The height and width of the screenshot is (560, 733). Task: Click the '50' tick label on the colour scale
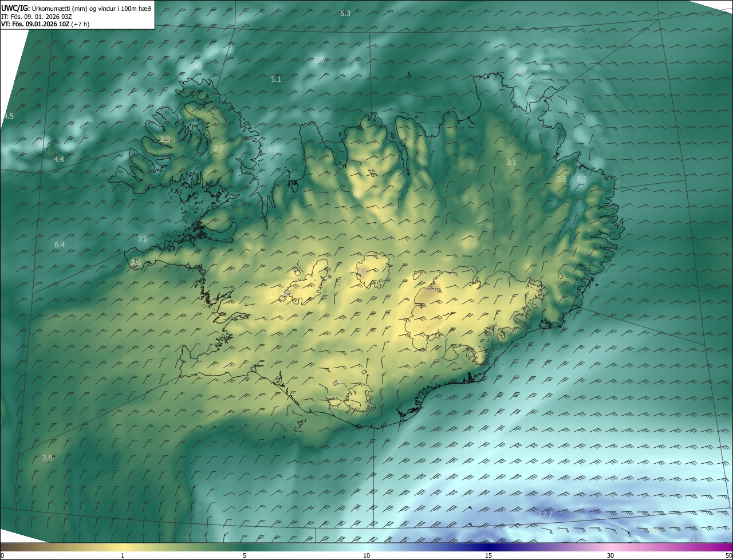728,555
